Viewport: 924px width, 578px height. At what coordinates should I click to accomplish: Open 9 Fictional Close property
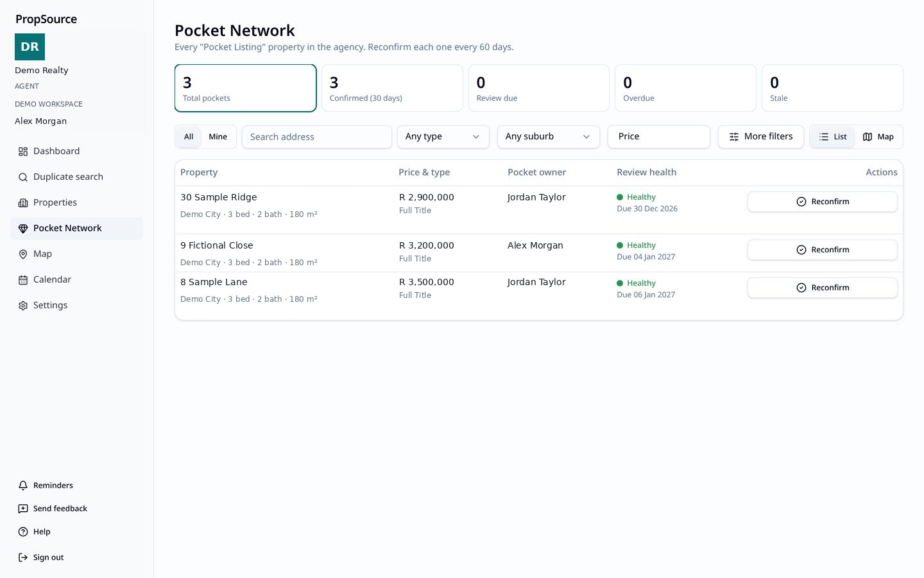(217, 245)
